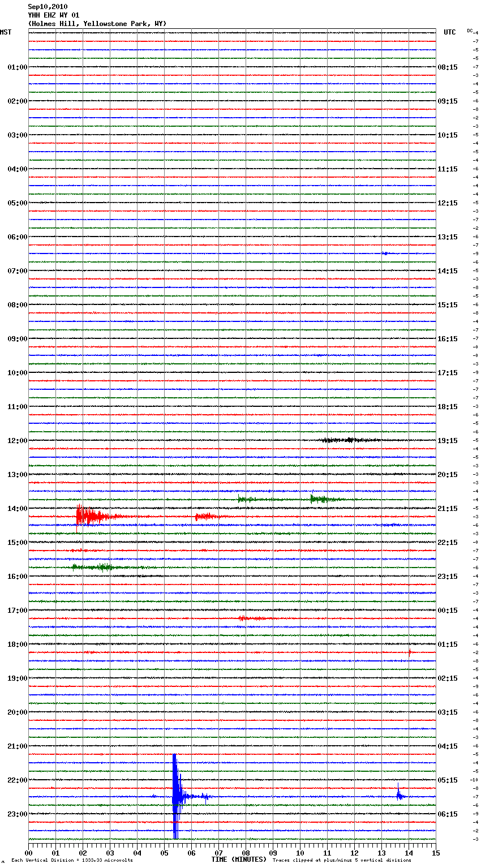The height and width of the screenshot is (868, 481).
Task: Click minute 05 on the bottom axis
Action: point(164,853)
